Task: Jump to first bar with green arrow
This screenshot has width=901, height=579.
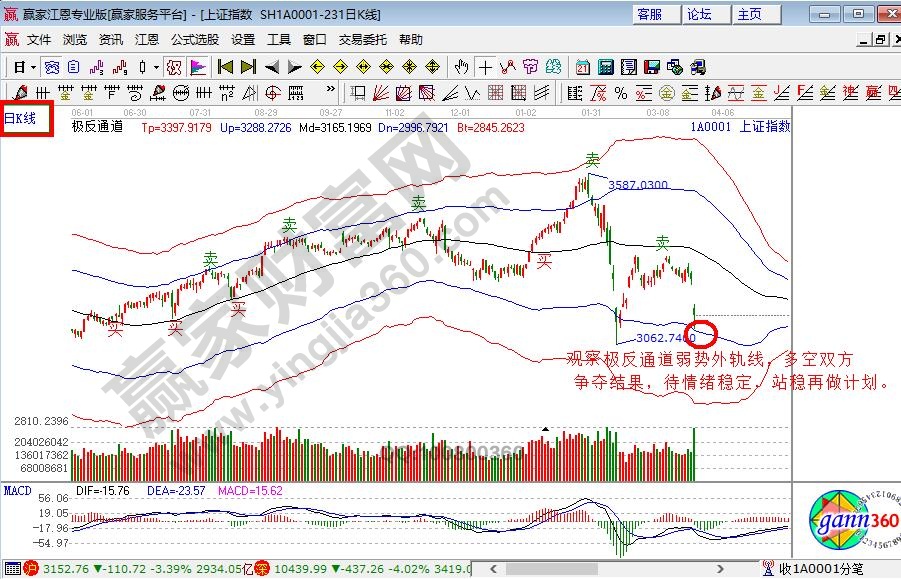Action: tap(225, 67)
